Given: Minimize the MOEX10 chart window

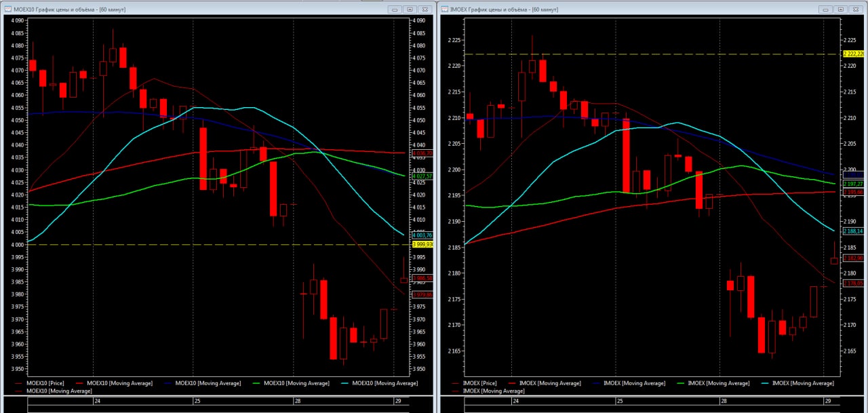Looking at the screenshot, I should coord(395,9).
